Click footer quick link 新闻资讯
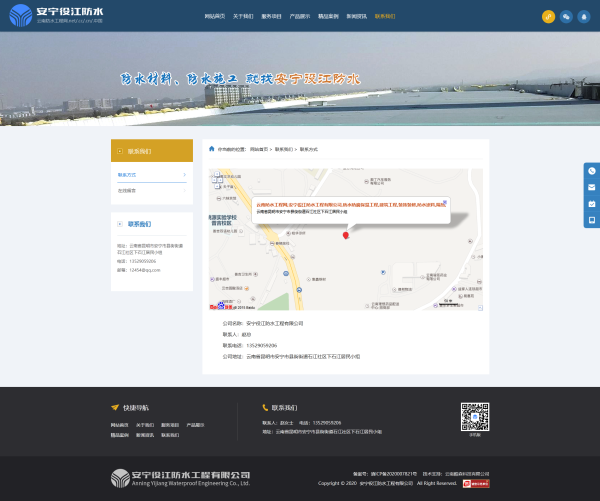Image resolution: width=600 pixels, height=501 pixels. (145, 435)
